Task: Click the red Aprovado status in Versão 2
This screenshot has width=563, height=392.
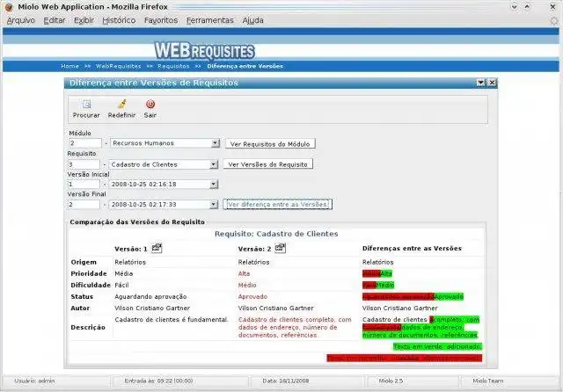Action: point(252,296)
